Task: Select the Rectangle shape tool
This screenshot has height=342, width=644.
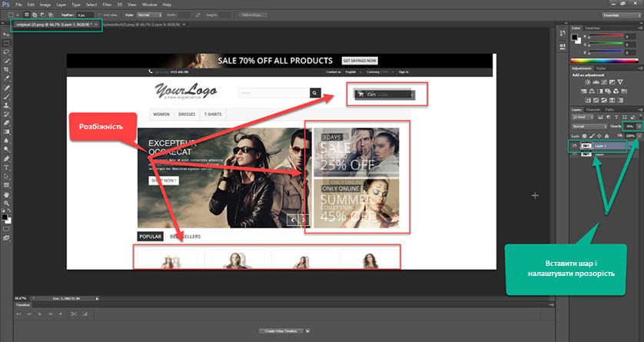Action: click(6, 185)
